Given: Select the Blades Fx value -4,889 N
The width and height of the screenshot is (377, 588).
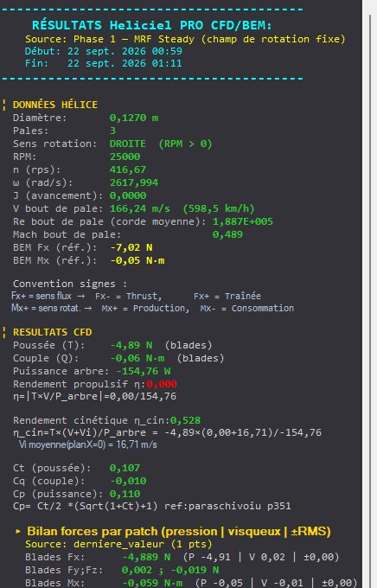Looking at the screenshot, I should (146, 557).
